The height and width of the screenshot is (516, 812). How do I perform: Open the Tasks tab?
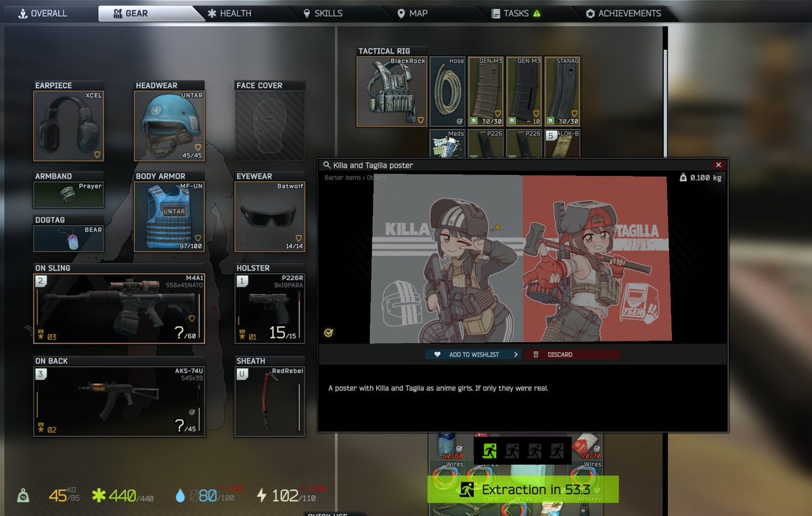click(516, 13)
